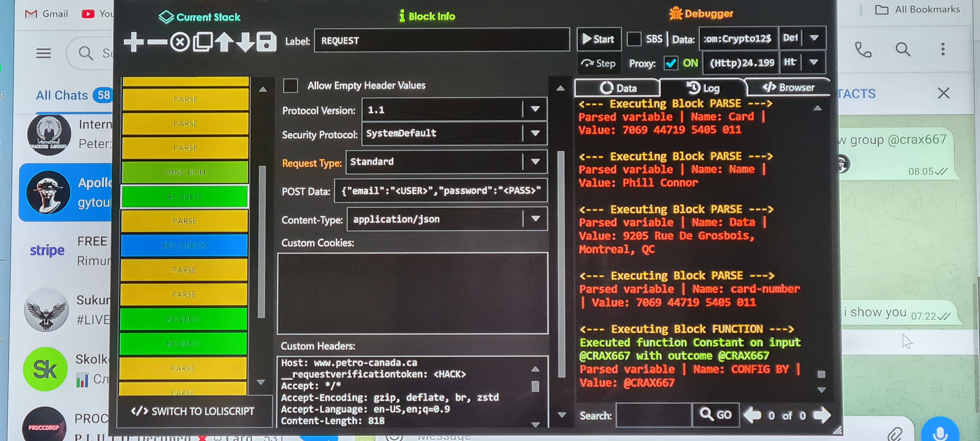Enable Allow Empty Header Values

click(291, 85)
